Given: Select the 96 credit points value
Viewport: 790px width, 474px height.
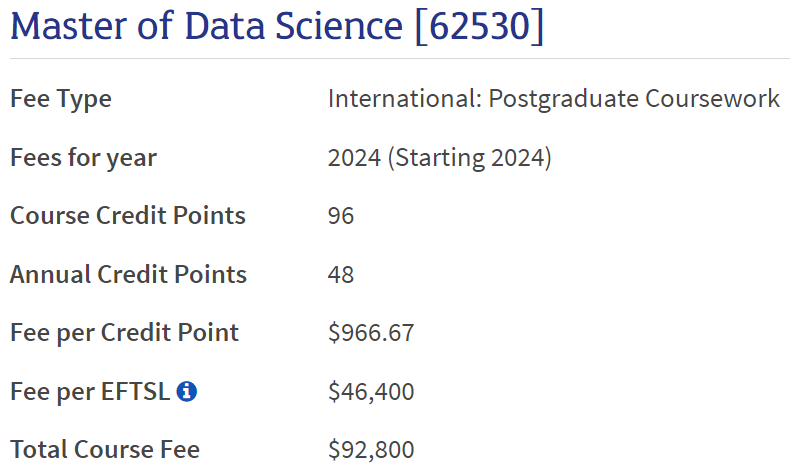Looking at the screenshot, I should coord(341,216).
